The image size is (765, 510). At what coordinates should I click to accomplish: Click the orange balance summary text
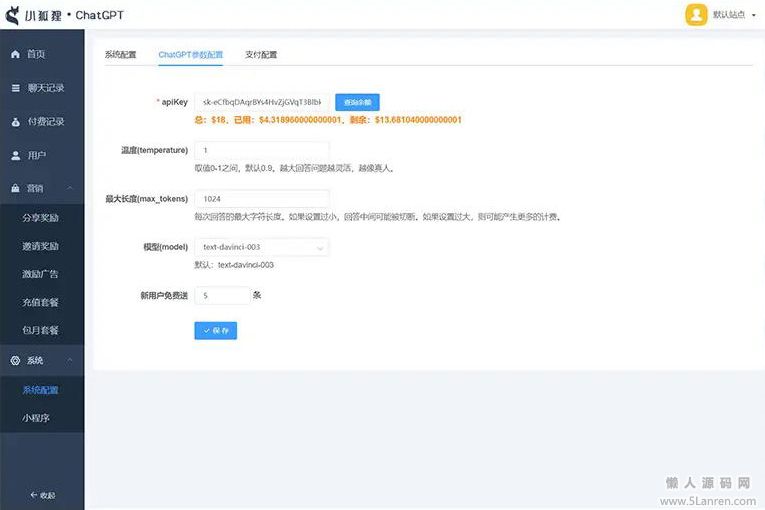[328, 120]
